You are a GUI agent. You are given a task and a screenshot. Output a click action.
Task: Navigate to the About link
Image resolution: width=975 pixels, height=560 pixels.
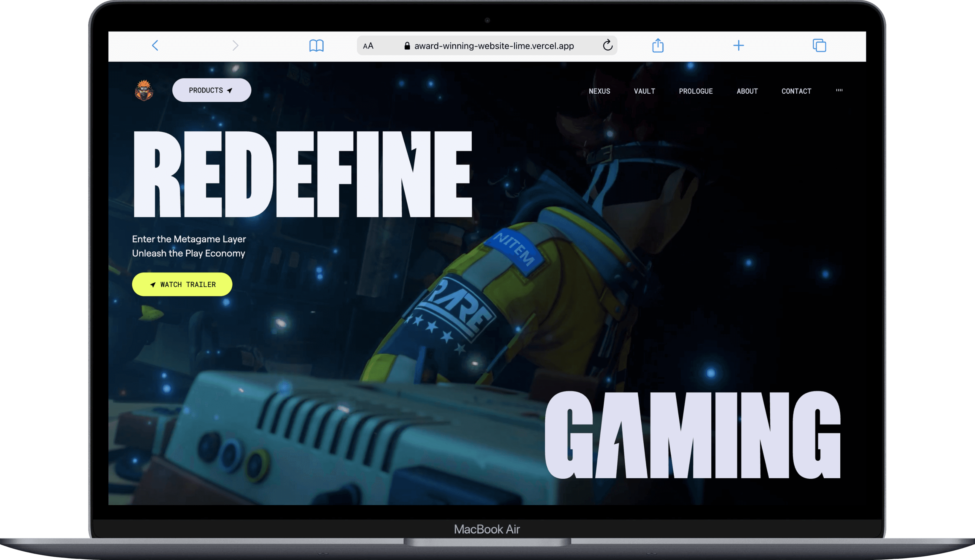(747, 91)
